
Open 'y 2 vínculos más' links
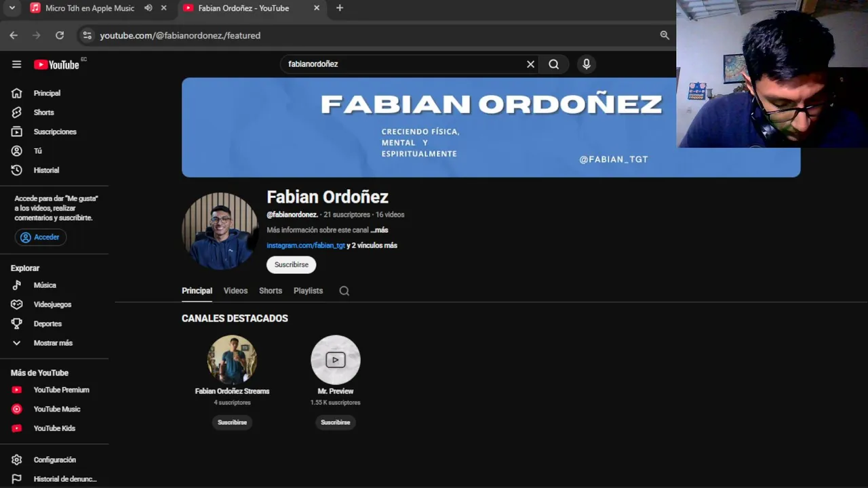point(372,245)
